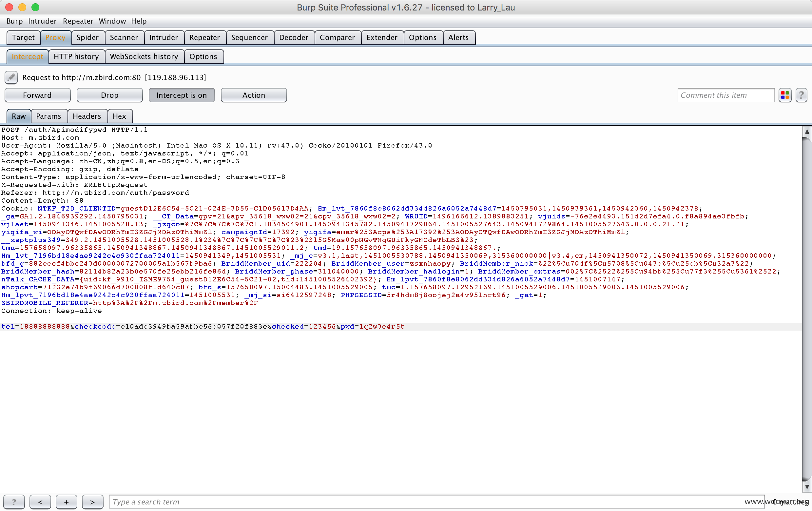Click the vertical scrollbar track
Image resolution: width=812 pixels, height=511 pixels.
point(807,309)
